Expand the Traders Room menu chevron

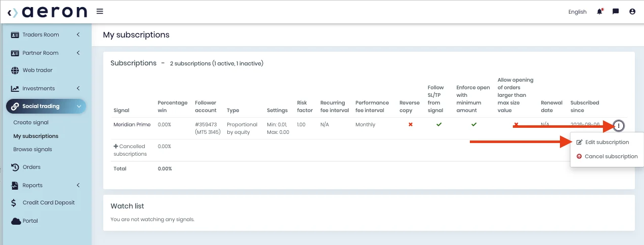tap(78, 34)
